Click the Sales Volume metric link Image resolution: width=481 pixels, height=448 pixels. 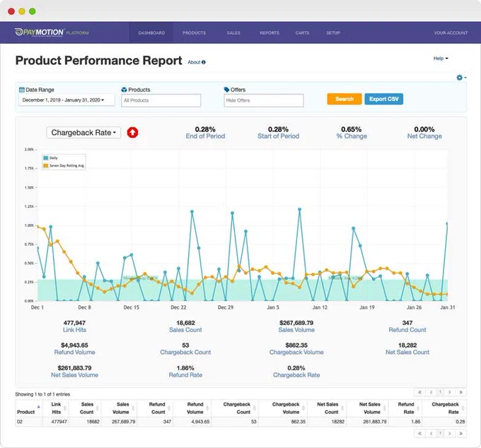point(296,330)
